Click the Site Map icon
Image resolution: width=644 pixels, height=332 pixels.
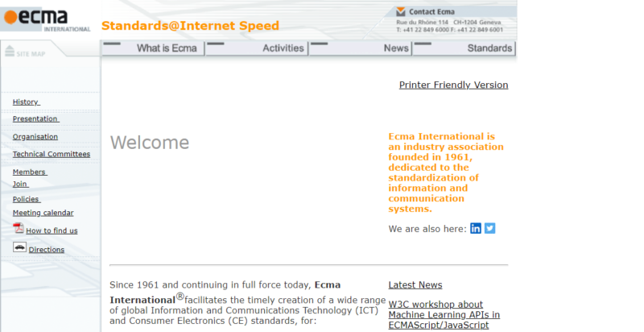click(x=10, y=52)
